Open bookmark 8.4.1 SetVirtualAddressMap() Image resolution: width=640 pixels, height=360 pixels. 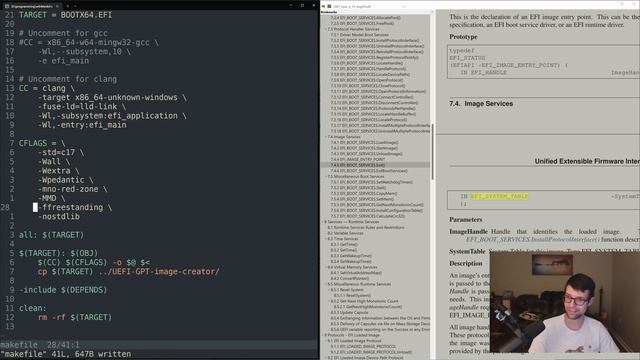(x=356, y=273)
